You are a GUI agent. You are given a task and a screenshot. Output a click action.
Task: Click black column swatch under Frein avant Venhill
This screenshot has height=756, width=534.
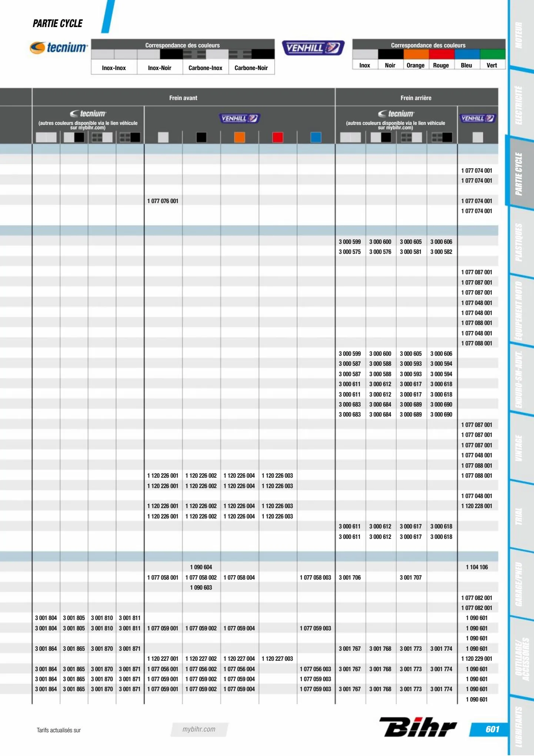201,137
